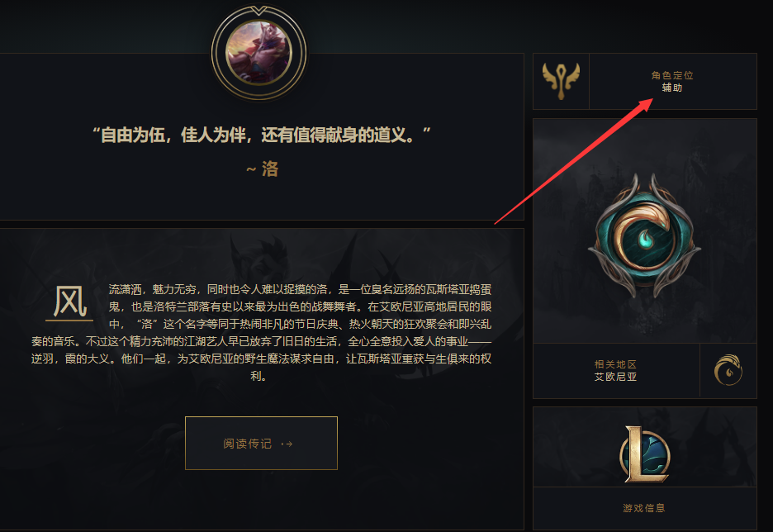Click the ~ 洛 quote attribution name
This screenshot has width=773, height=532.
(263, 169)
